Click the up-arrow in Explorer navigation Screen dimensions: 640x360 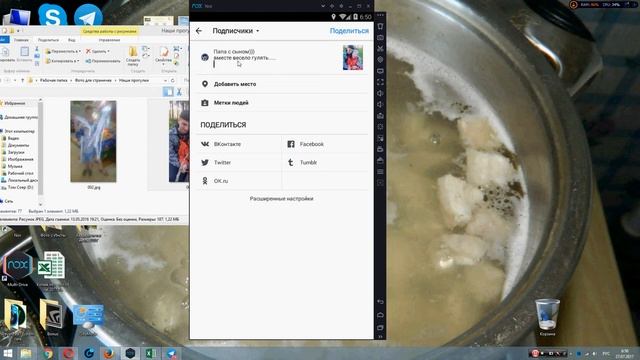pyautogui.click(x=23, y=80)
